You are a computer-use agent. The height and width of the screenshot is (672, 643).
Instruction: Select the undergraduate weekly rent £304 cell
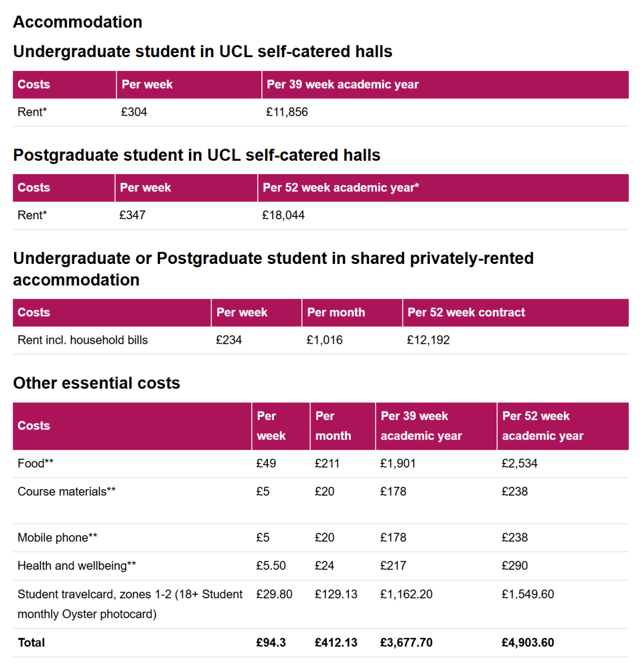[x=134, y=112]
